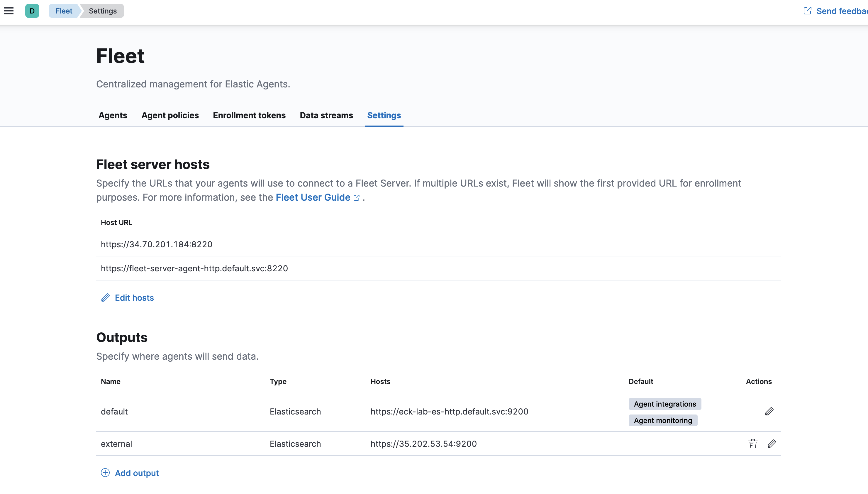This screenshot has height=494, width=868.
Task: Switch to the Agents tab
Action: point(113,115)
